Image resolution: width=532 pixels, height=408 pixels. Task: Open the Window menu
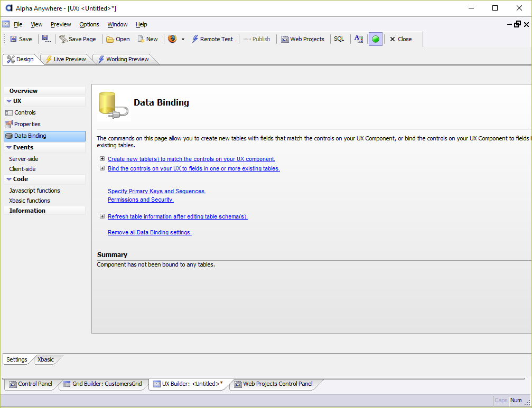pyautogui.click(x=117, y=24)
